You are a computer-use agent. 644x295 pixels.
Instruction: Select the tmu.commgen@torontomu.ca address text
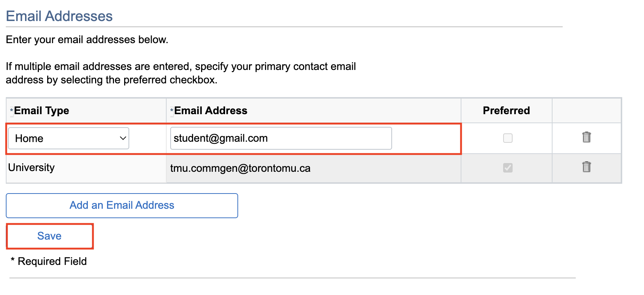coord(240,168)
